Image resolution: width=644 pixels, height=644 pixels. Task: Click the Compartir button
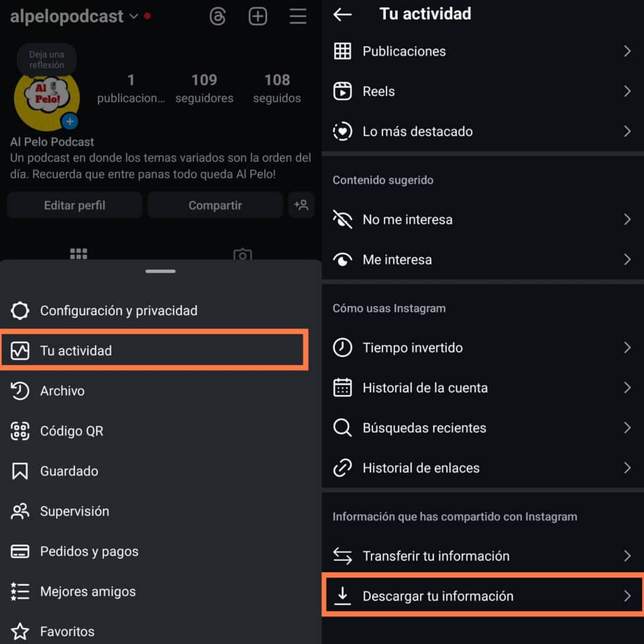click(x=215, y=205)
